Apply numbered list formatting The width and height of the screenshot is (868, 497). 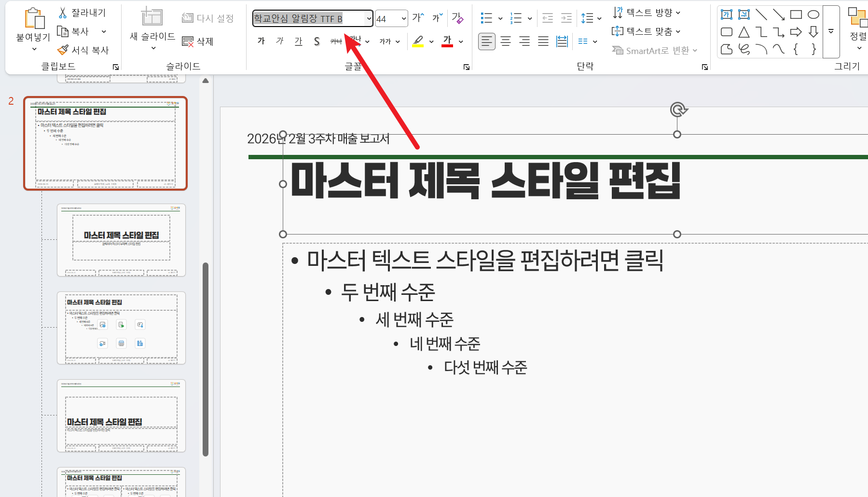516,18
